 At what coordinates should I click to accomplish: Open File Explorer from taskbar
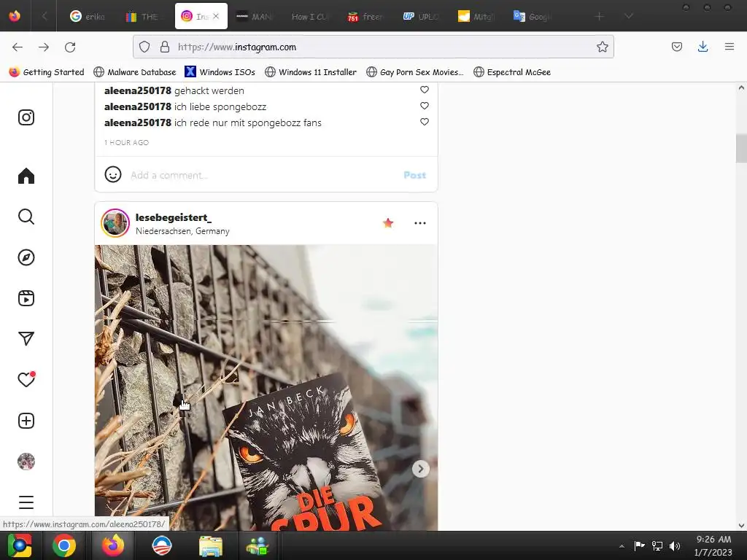[x=211, y=545]
